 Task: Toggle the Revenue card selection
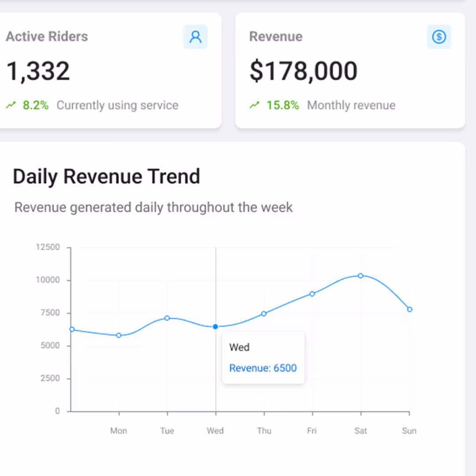click(x=350, y=71)
